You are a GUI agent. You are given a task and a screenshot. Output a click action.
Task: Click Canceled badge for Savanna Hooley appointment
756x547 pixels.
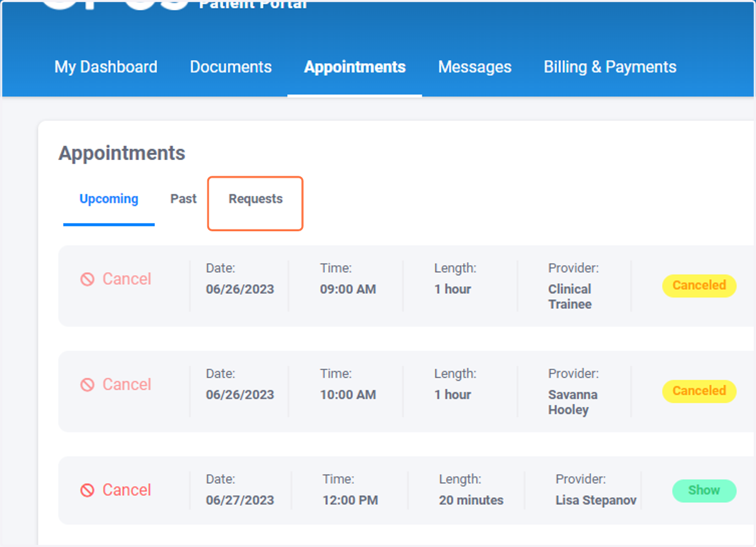pyautogui.click(x=699, y=391)
